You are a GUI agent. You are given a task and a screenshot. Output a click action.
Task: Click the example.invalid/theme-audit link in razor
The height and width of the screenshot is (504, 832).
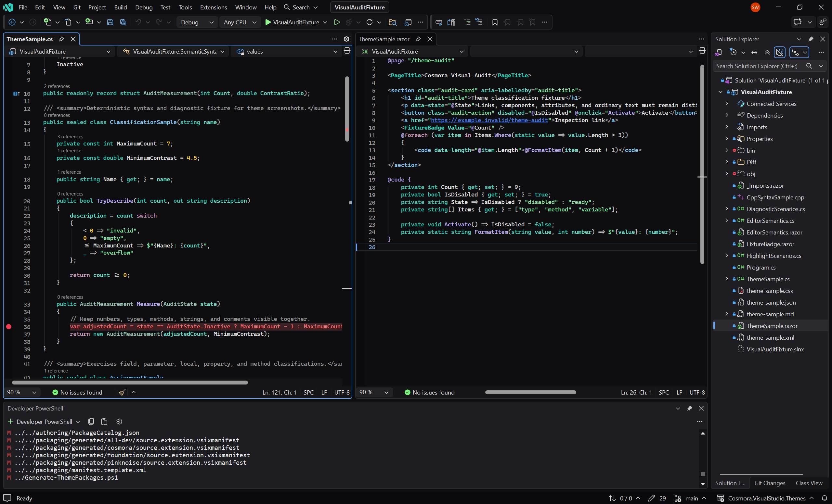click(x=489, y=120)
